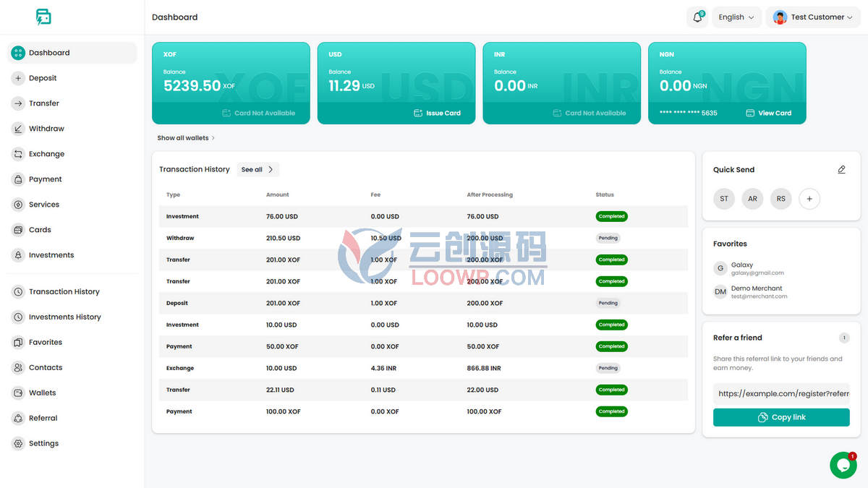This screenshot has width=868, height=488.
Task: Open the English language dropdown
Action: coord(736,17)
